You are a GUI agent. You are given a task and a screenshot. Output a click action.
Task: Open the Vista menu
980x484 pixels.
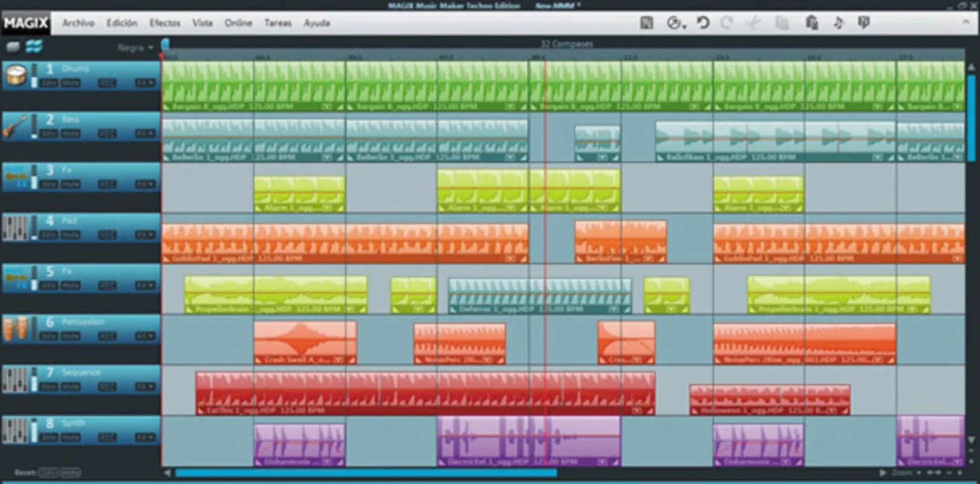pyautogui.click(x=203, y=23)
